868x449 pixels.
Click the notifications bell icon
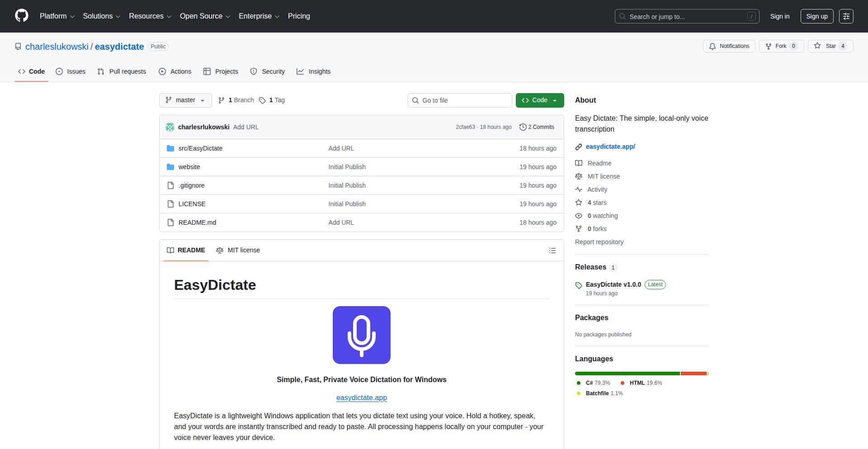coord(712,46)
